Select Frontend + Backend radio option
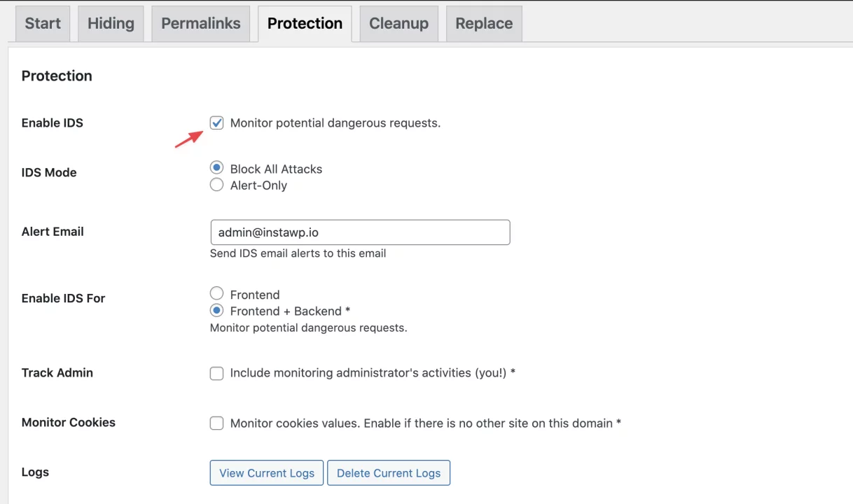Image resolution: width=853 pixels, height=504 pixels. [217, 310]
